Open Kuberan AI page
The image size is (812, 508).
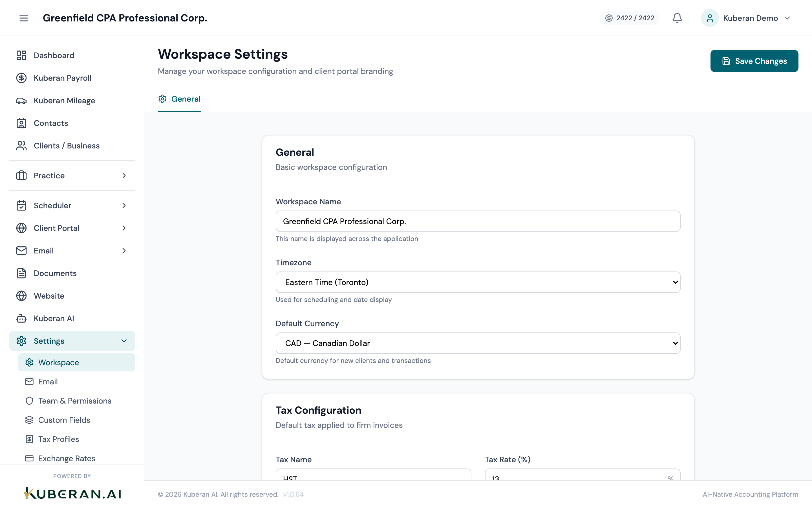tap(72, 318)
